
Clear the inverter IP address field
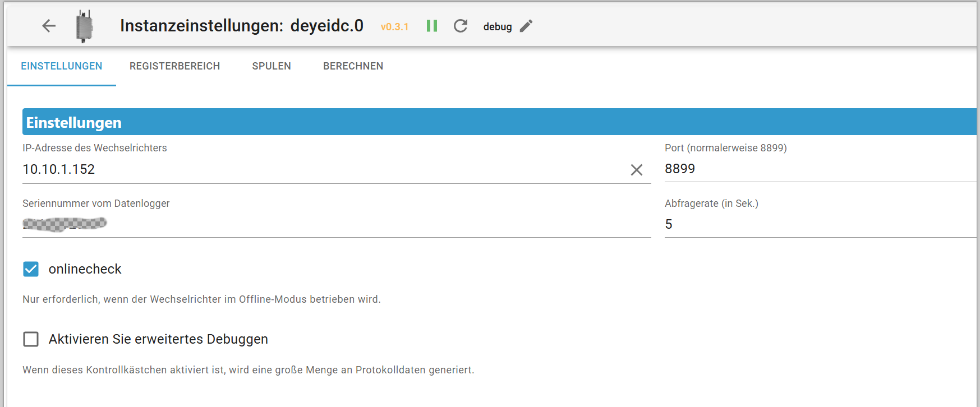pyautogui.click(x=636, y=170)
